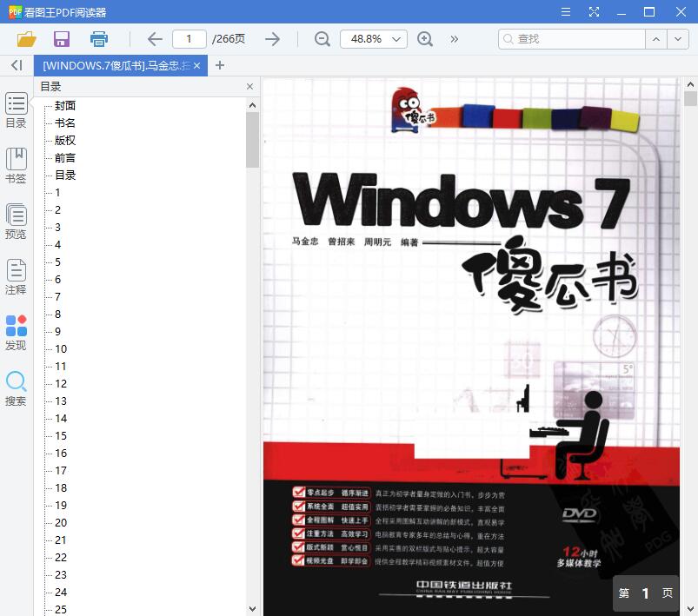Select outline chapter 25
Viewport: 698px width, 616px height.
click(x=61, y=609)
